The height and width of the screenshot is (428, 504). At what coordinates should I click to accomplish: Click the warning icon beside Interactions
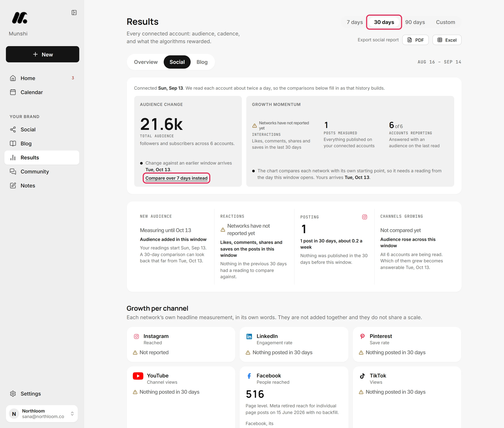click(x=255, y=126)
